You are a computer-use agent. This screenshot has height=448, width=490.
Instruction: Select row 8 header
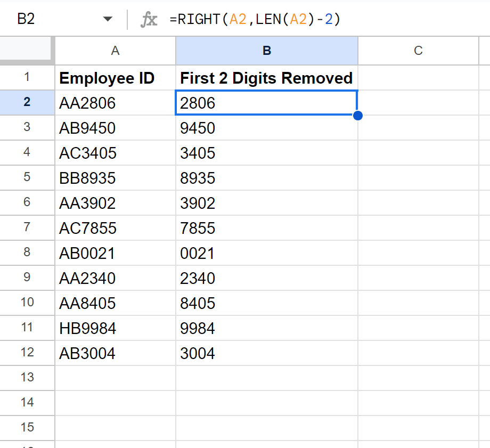[27, 252]
